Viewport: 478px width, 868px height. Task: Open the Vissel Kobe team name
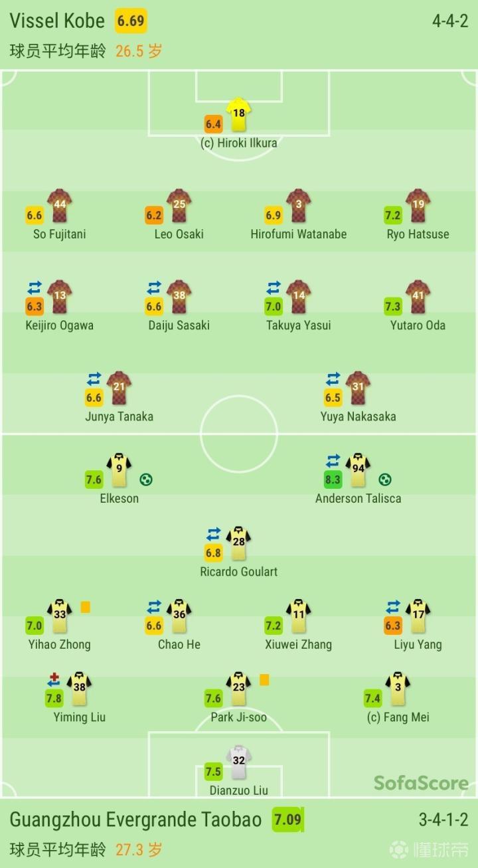click(57, 21)
